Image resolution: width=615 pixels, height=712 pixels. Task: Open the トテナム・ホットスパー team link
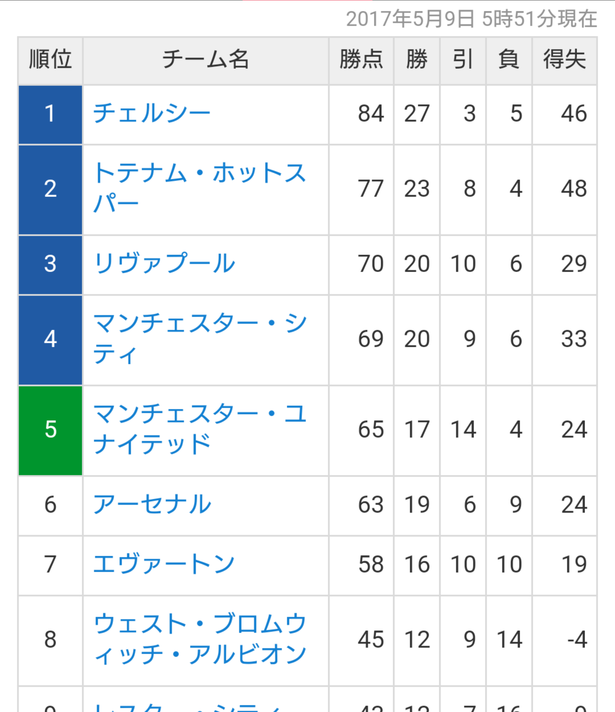click(200, 188)
